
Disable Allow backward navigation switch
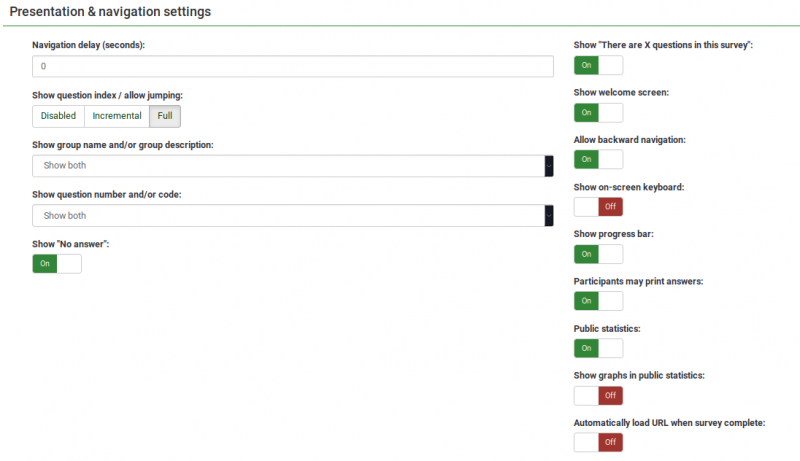pos(598,159)
